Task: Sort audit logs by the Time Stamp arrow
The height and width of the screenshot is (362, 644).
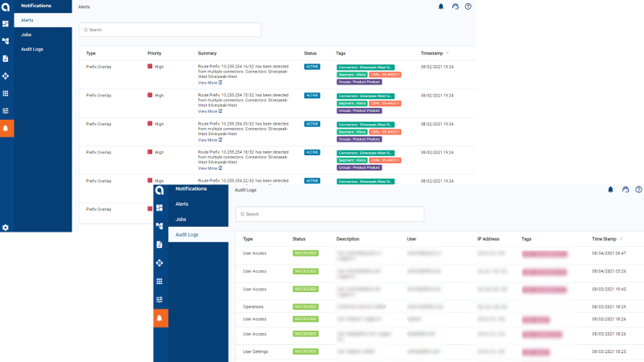Action: point(620,239)
